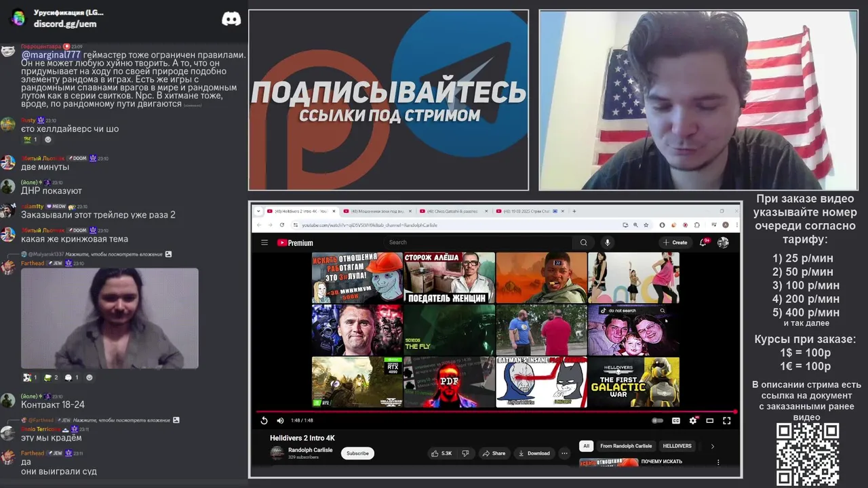This screenshot has width=868, height=488.
Task: Click the browser address bar URL
Action: click(370, 225)
